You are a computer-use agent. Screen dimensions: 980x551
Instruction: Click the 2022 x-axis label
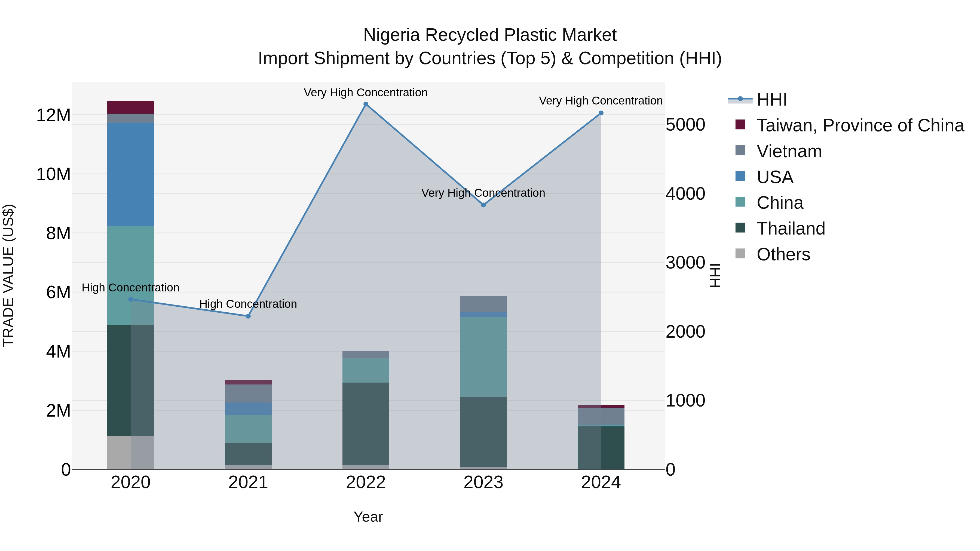pos(366,482)
